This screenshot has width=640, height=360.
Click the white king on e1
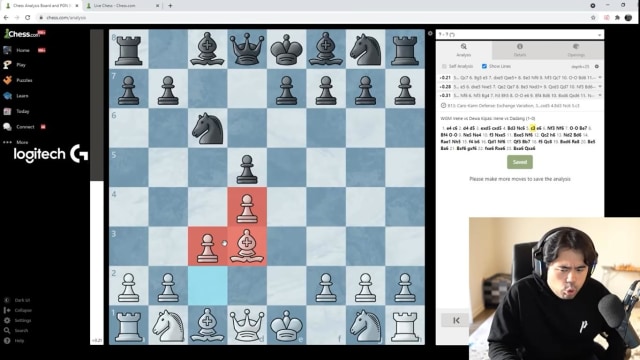coord(286,325)
